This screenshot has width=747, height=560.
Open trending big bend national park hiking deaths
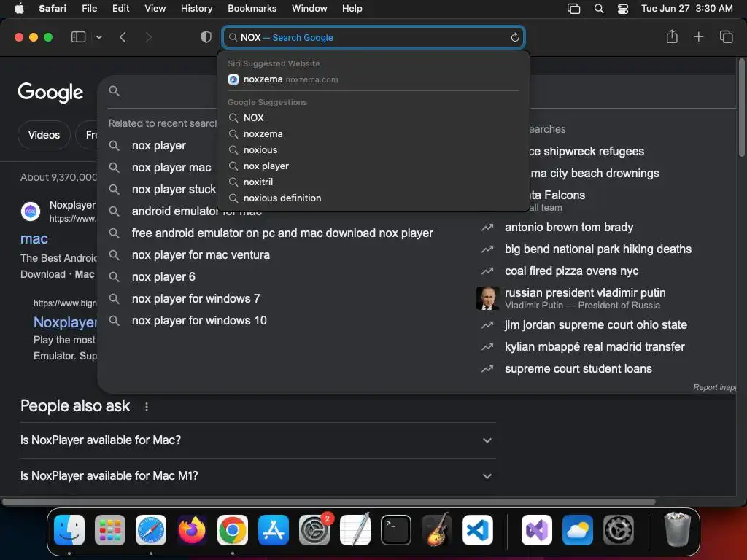(598, 249)
